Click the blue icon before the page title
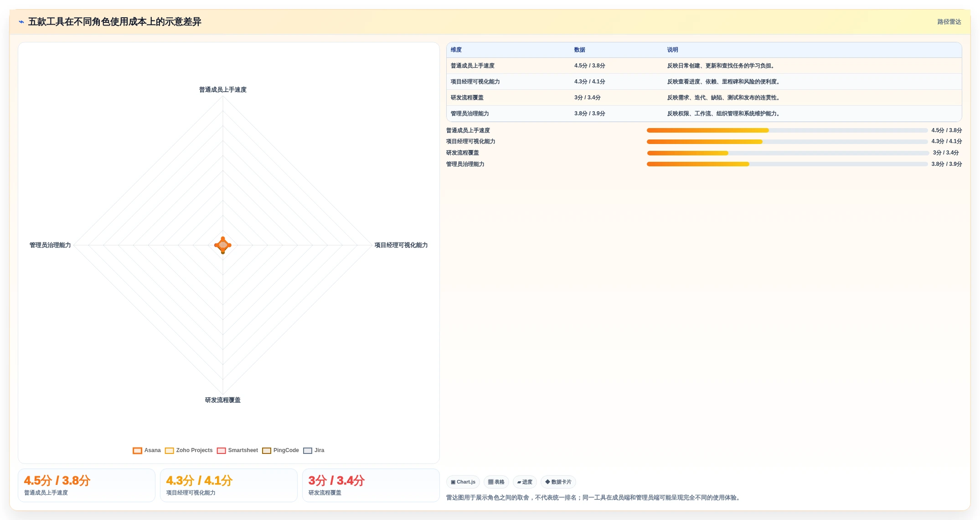 click(x=21, y=22)
